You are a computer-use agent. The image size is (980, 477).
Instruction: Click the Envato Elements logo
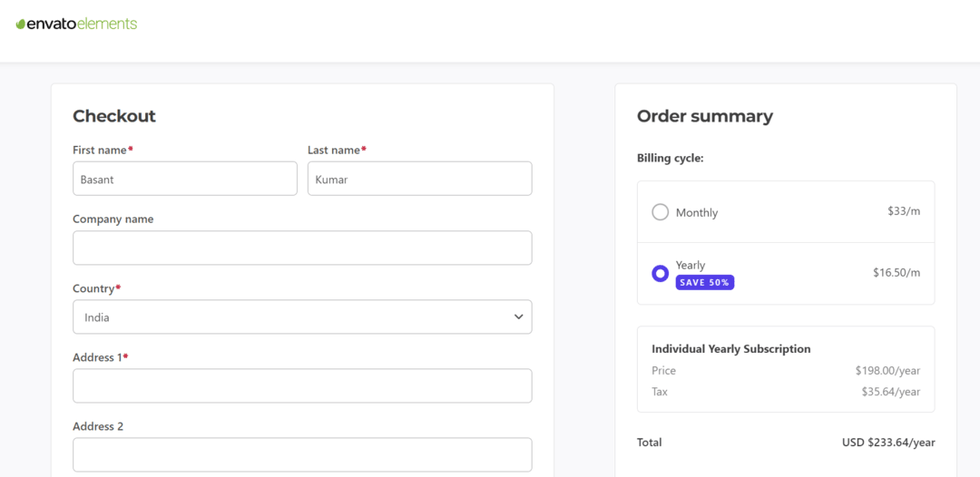coord(77,24)
